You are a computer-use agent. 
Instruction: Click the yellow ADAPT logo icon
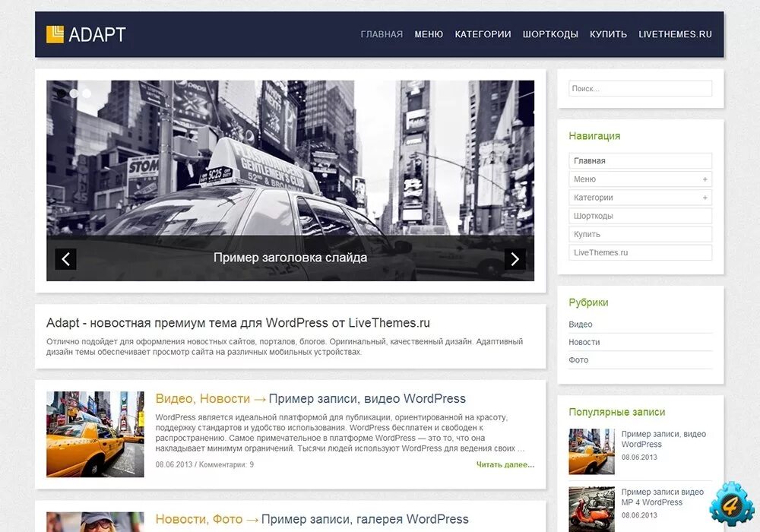pos(55,34)
